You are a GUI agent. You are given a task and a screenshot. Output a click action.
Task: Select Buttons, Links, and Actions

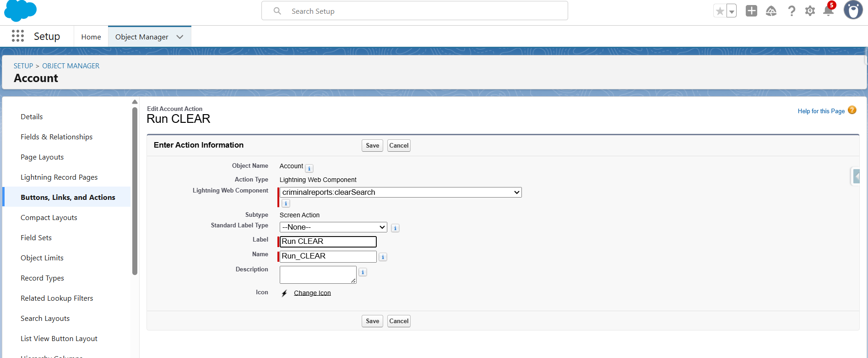pos(68,198)
